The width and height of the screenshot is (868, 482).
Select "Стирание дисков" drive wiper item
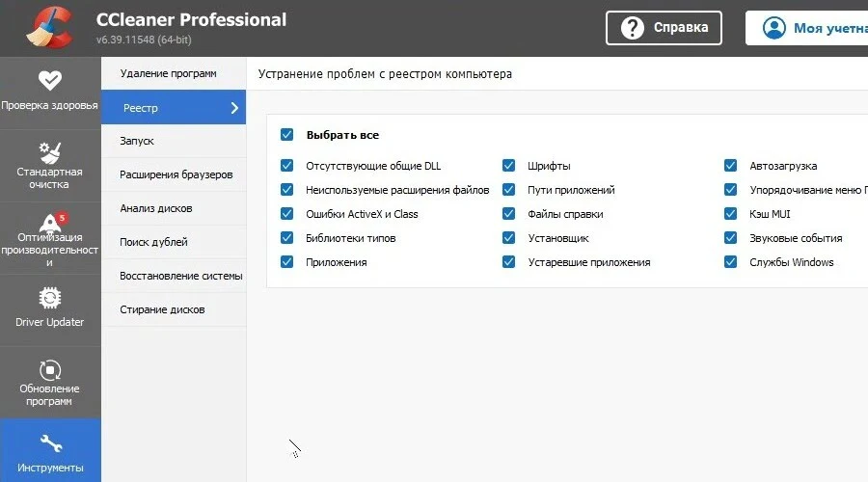162,309
